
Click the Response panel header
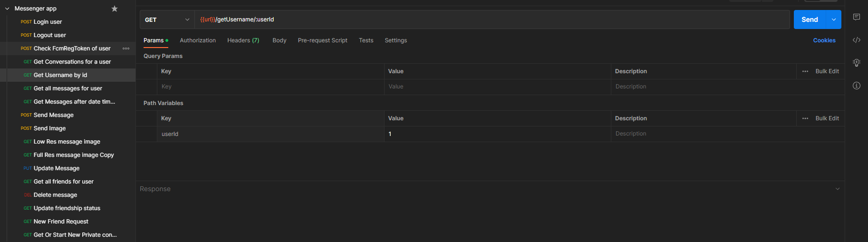coord(490,189)
